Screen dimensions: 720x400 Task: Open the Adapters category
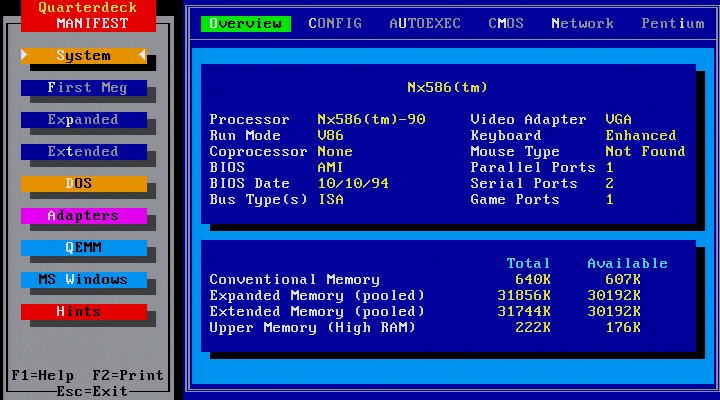tap(84, 216)
